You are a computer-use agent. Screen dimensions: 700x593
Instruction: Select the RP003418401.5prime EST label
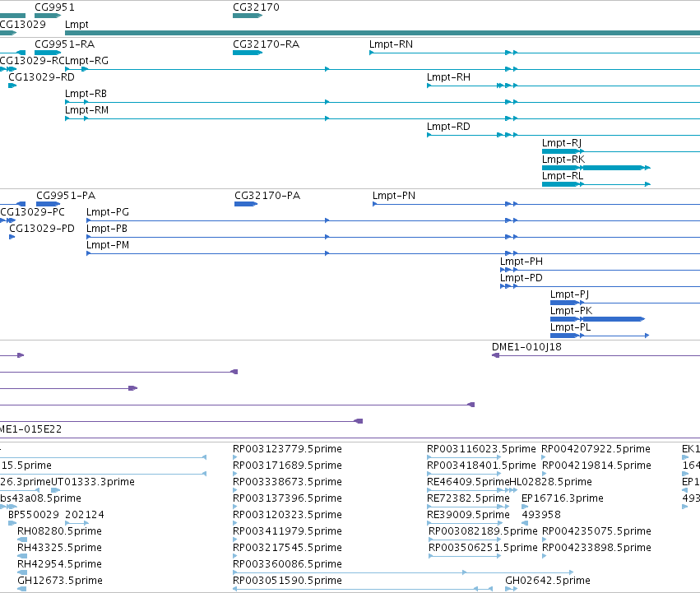(x=481, y=466)
